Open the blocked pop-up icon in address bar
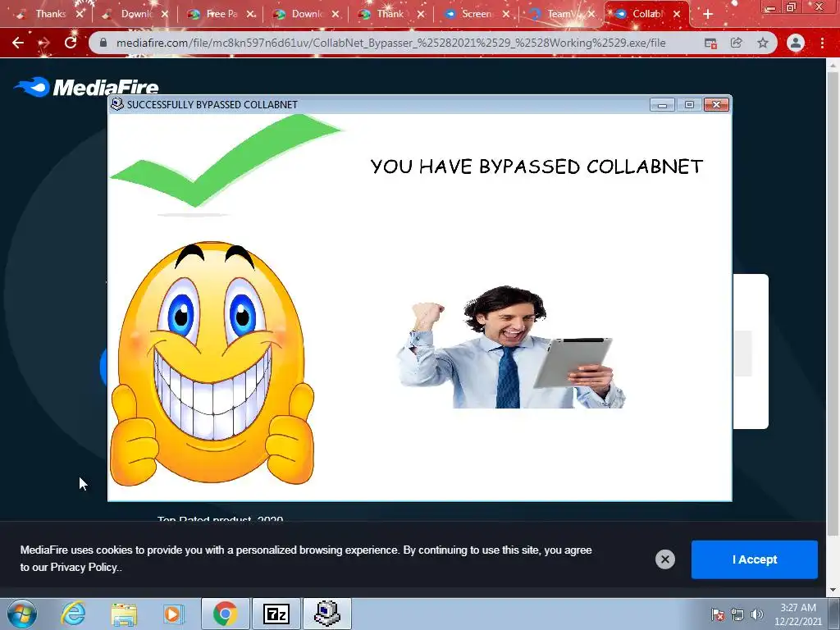 tap(710, 43)
